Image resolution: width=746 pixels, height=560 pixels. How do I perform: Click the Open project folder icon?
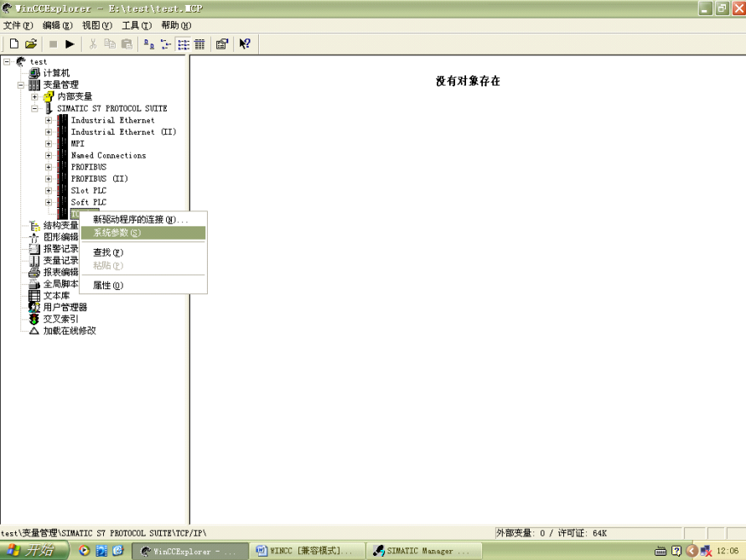pyautogui.click(x=31, y=44)
